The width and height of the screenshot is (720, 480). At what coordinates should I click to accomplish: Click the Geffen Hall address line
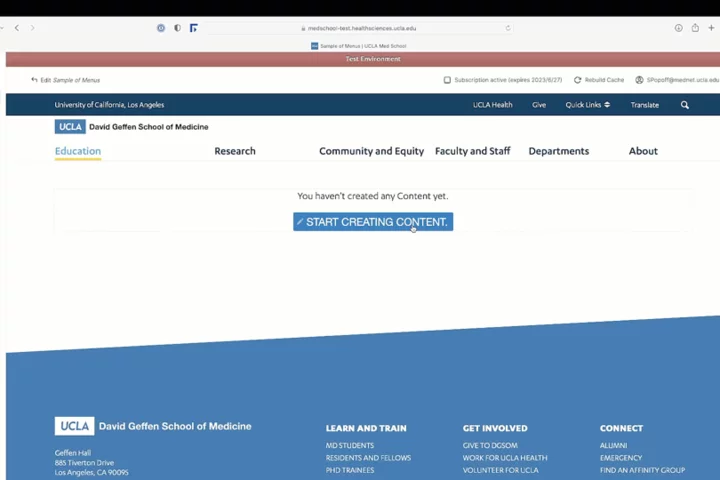[73, 453]
